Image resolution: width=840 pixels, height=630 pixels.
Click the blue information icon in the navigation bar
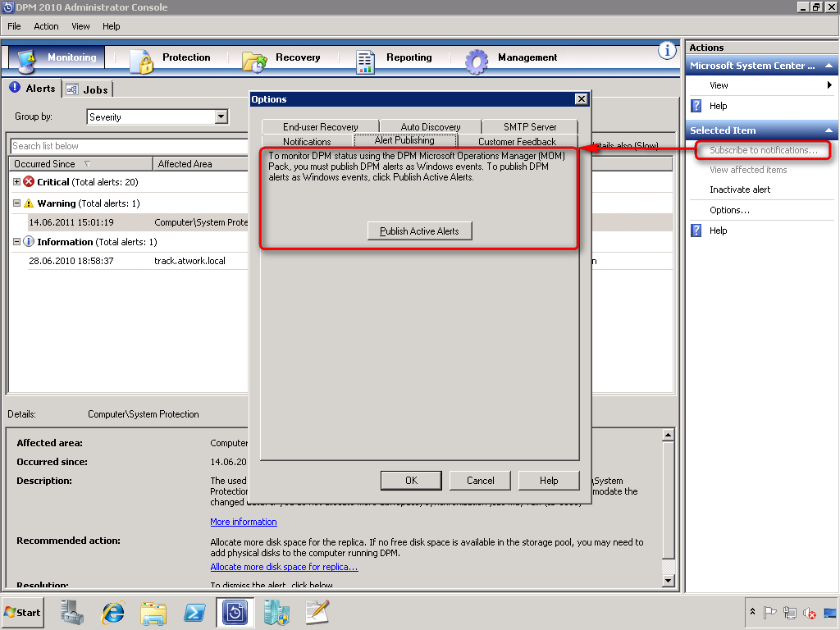coord(667,51)
